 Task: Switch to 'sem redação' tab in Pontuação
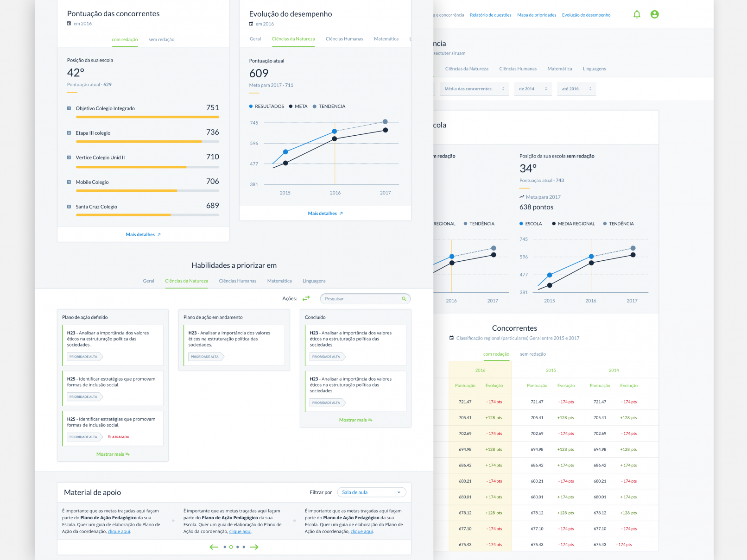pyautogui.click(x=161, y=40)
